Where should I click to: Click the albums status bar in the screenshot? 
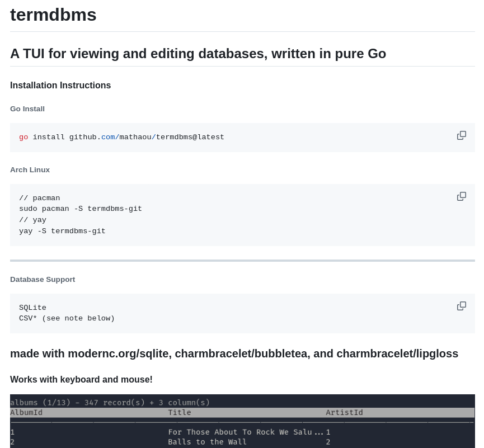(110, 402)
